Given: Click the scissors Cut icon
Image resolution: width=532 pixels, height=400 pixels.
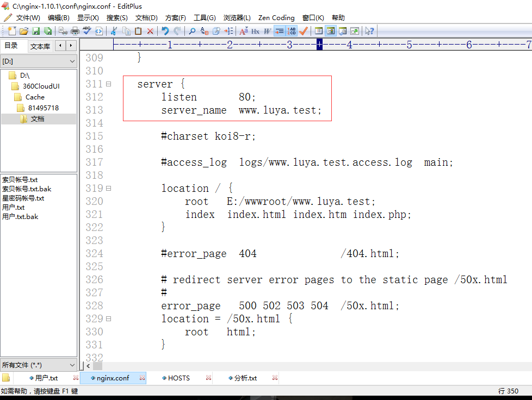Looking at the screenshot, I should [115, 31].
